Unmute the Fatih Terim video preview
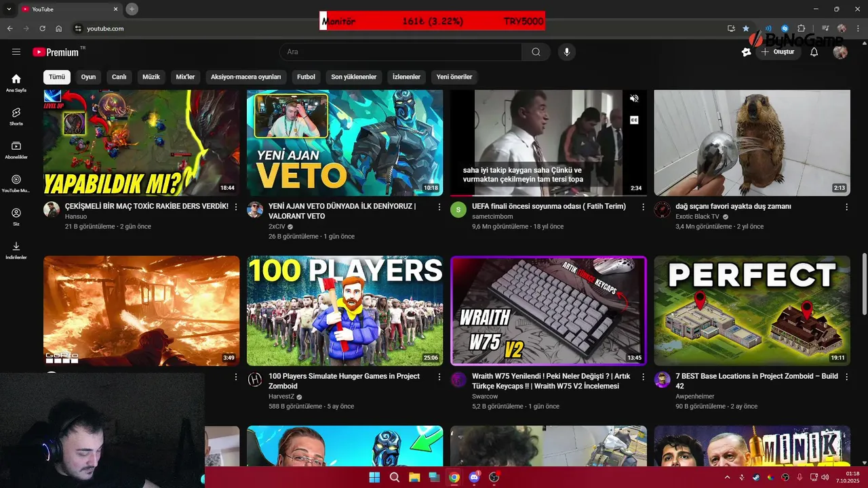The width and height of the screenshot is (868, 488). (x=634, y=99)
